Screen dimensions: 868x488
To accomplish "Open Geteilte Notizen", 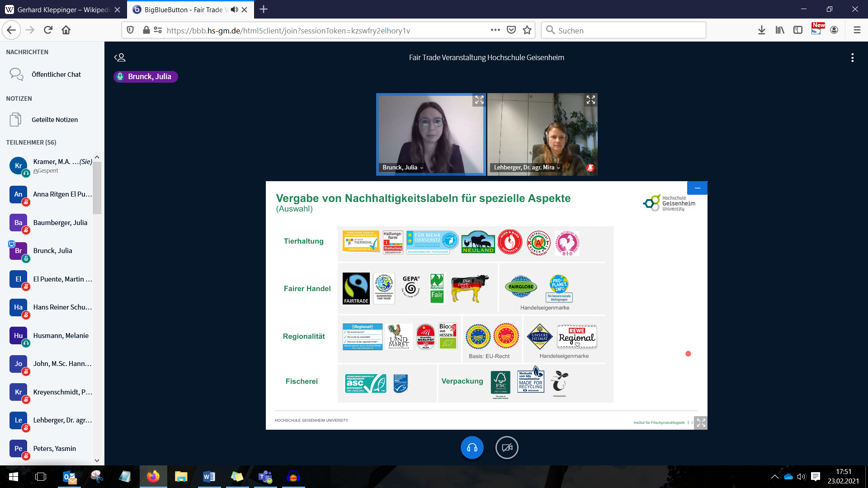I will 54,120.
